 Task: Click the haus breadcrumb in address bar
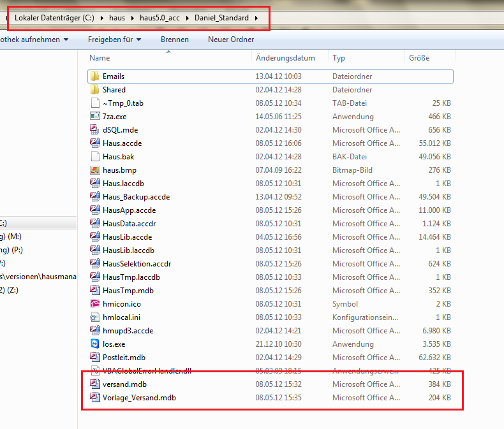click(x=117, y=18)
